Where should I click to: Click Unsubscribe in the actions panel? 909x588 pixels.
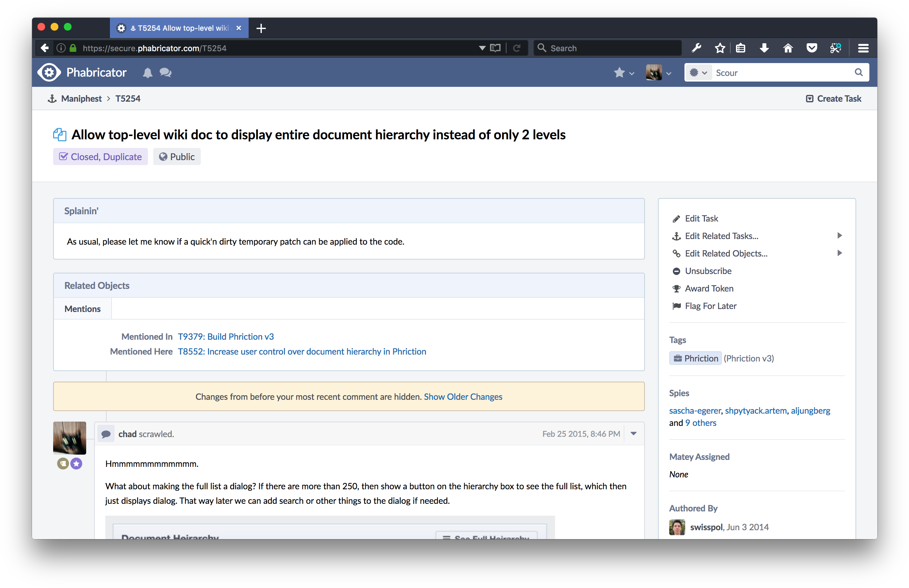(708, 271)
